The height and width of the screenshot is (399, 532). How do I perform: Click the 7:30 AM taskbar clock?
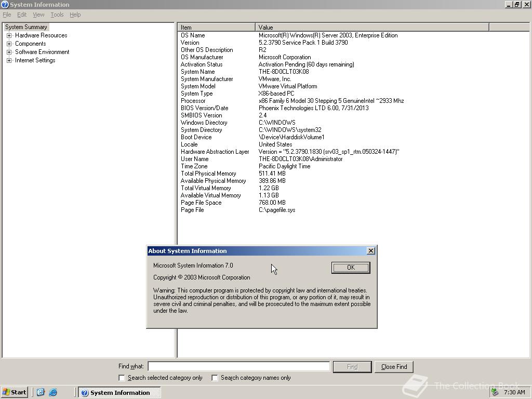(514, 393)
